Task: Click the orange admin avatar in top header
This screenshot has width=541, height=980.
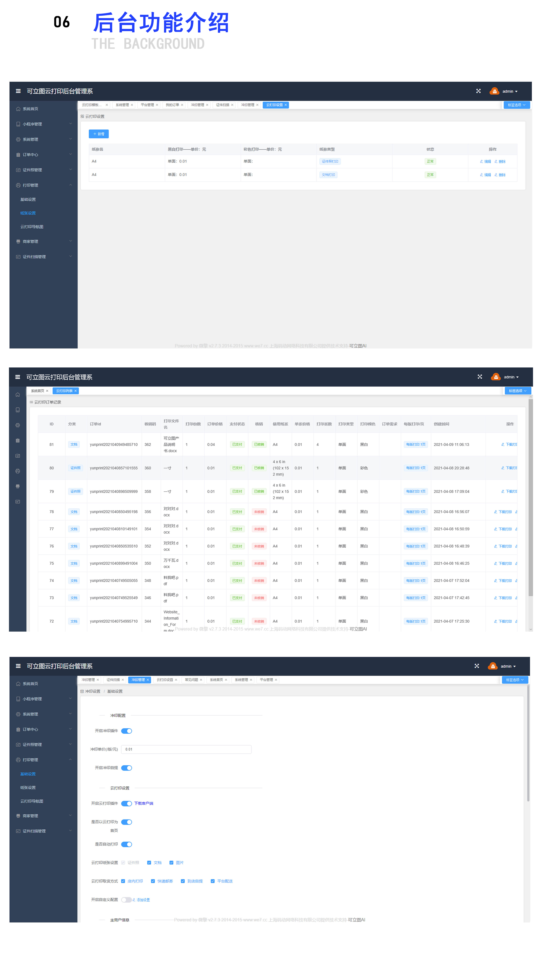Action: pos(494,91)
